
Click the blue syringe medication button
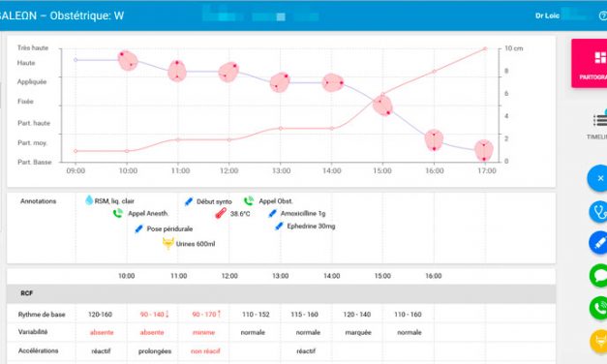(599, 243)
